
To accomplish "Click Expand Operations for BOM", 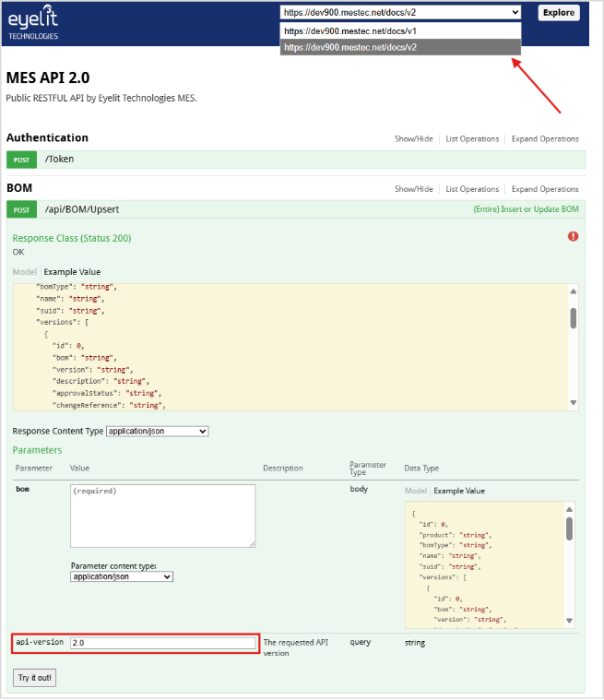I will (545, 189).
